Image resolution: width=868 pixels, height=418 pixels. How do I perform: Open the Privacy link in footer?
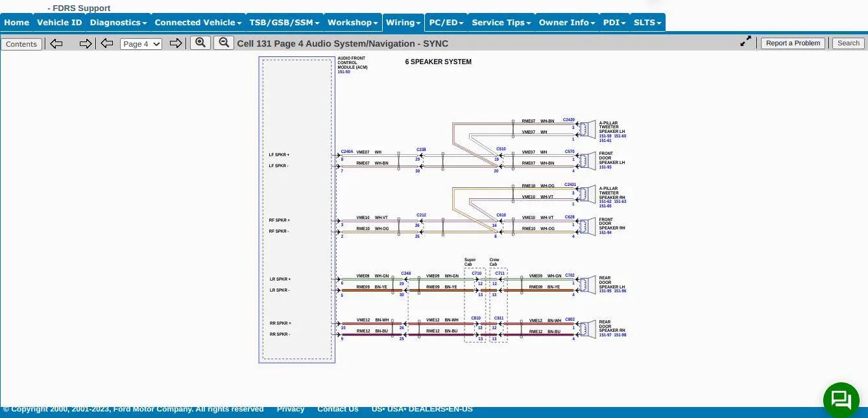(290, 409)
